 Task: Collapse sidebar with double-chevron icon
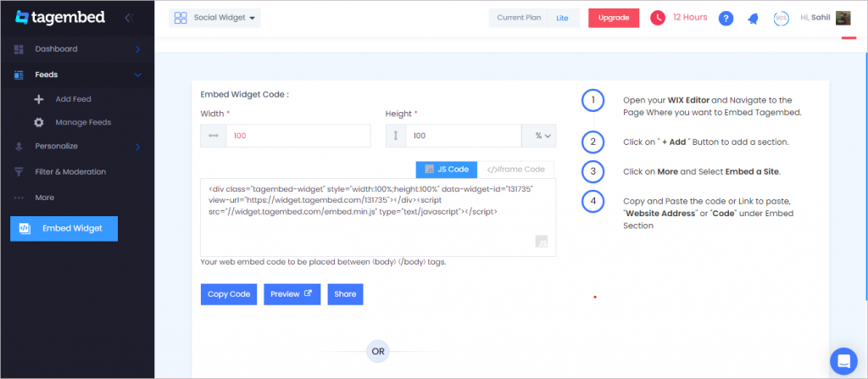coord(129,18)
